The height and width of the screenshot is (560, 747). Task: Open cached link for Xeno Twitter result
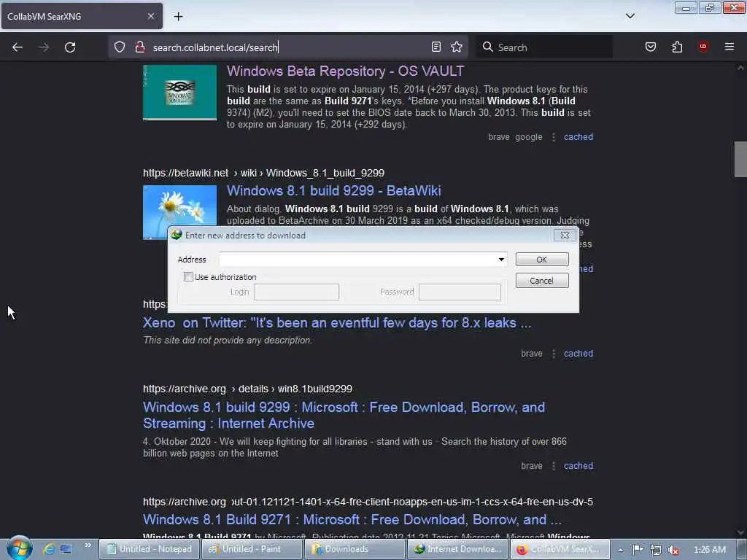[578, 354]
